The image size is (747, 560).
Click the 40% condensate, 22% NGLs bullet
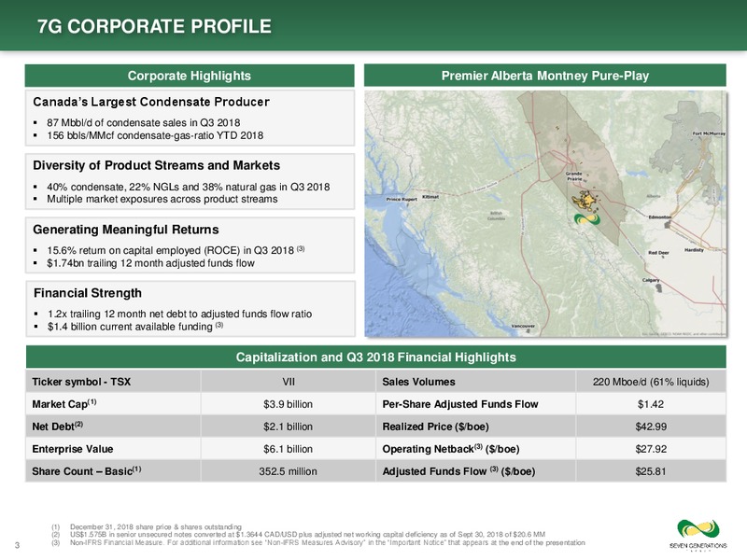coord(189,187)
